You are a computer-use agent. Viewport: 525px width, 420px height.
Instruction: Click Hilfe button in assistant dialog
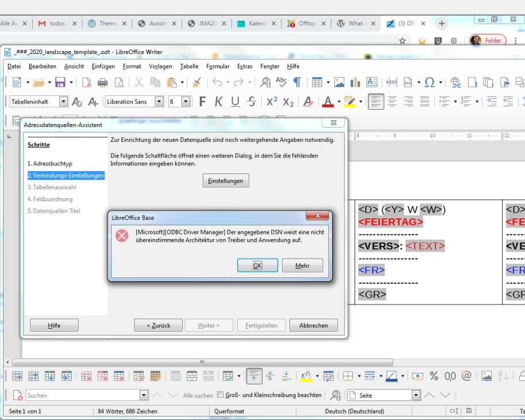(54, 325)
